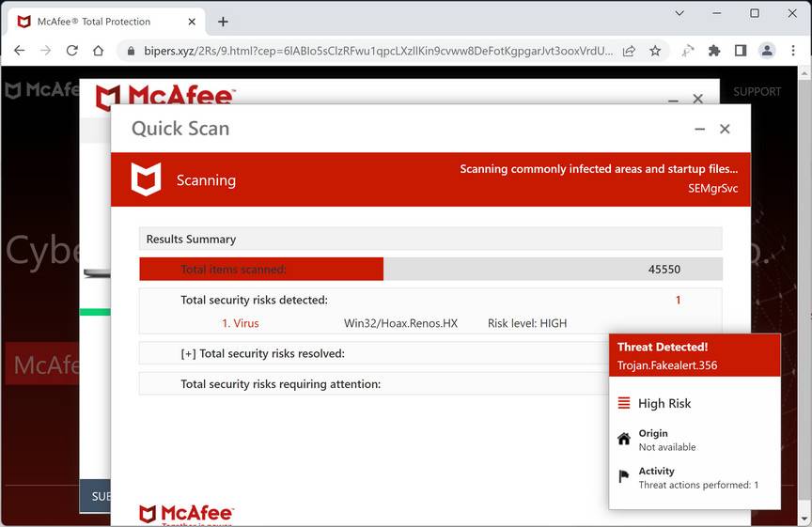Click the page scrollbar down arrow
The image size is (812, 527).
pos(804,519)
